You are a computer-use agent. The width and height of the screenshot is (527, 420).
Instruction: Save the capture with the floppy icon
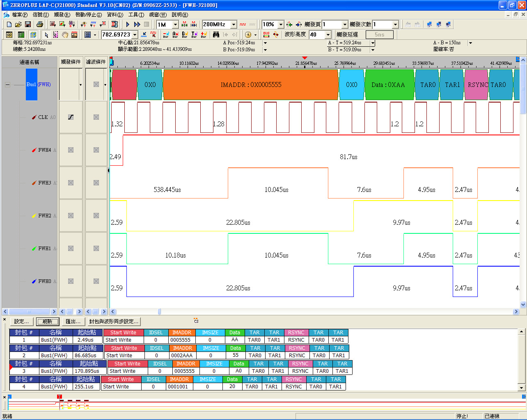coord(28,25)
